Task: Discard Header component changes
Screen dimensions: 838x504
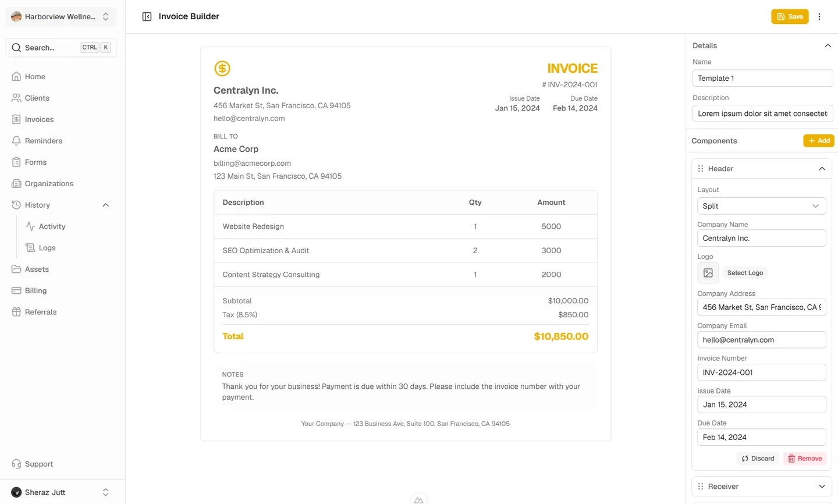Action: coord(758,459)
